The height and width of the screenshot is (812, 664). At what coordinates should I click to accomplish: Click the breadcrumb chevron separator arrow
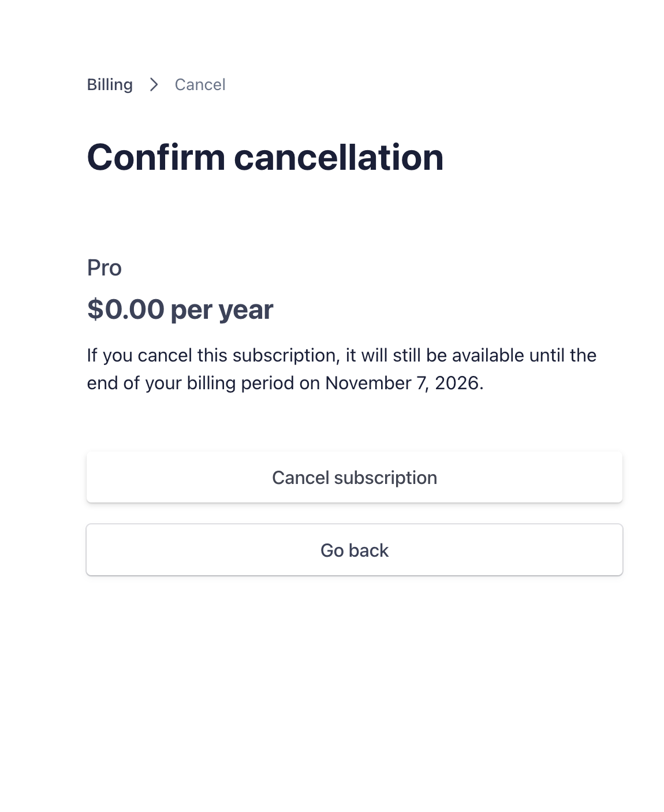coord(154,85)
